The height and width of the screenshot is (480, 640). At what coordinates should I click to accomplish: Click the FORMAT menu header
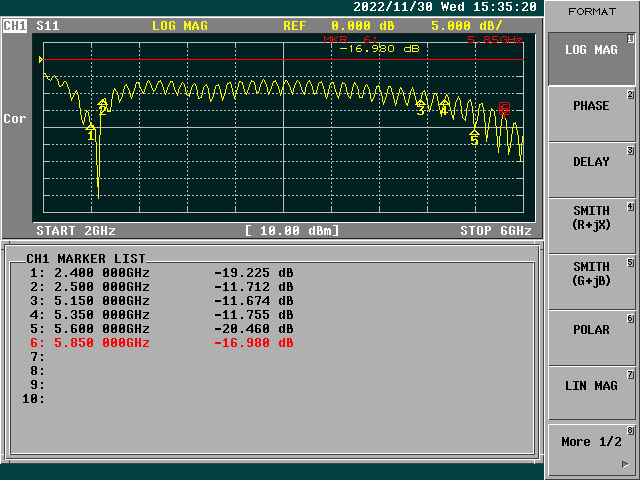click(x=592, y=11)
